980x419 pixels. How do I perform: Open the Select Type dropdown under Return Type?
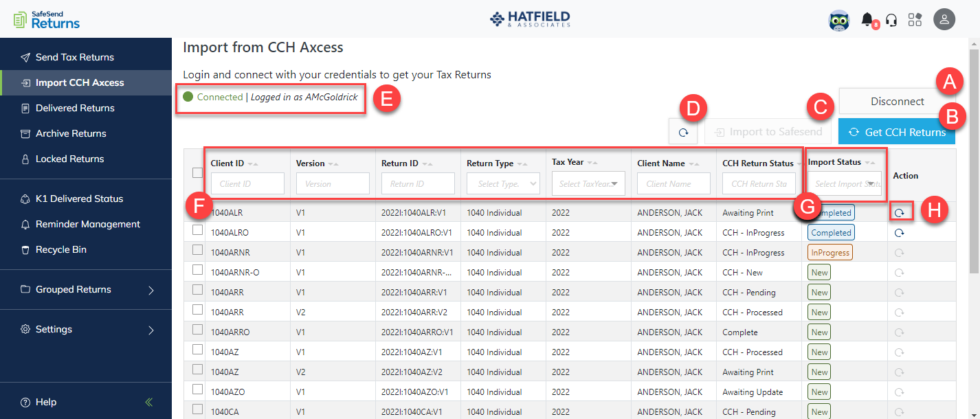[x=503, y=183]
